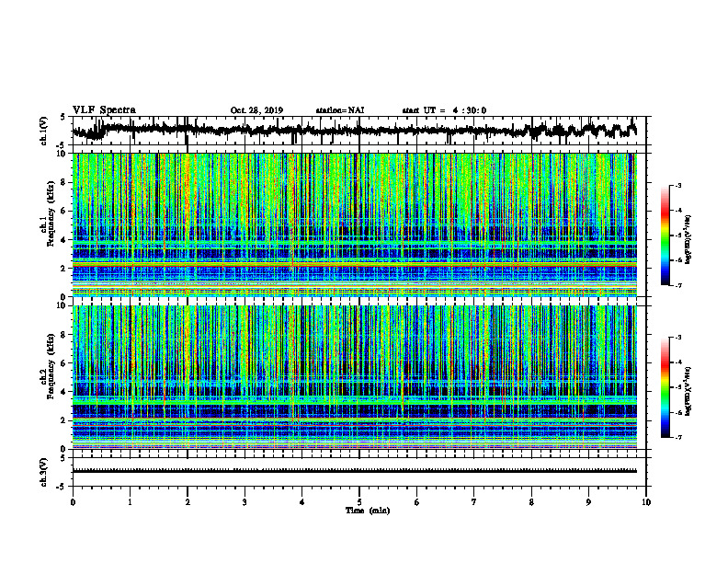728x563 pixels.
Task: Click the "-3" label on ch.2 colorbar
Action: (x=678, y=338)
